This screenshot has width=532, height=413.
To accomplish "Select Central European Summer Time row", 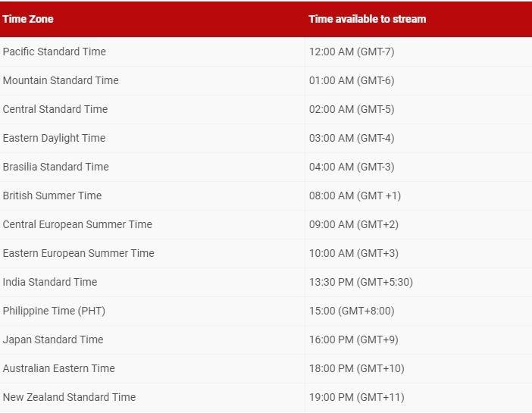I will 266,224.
